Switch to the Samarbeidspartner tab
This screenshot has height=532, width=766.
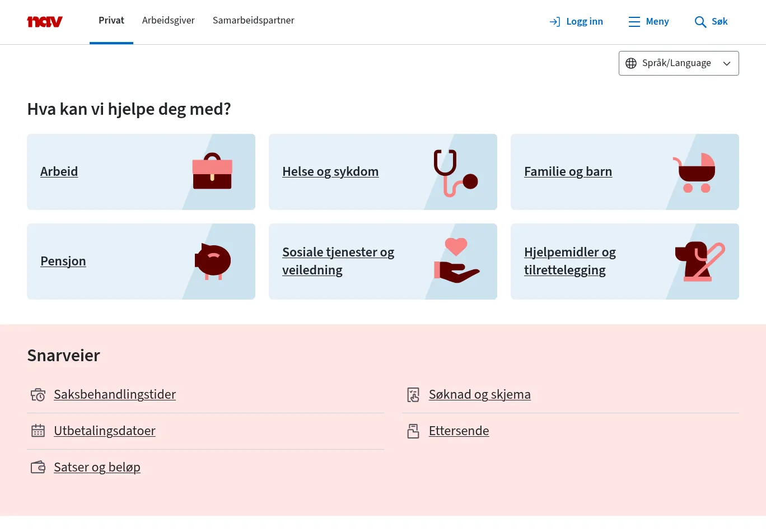point(253,21)
